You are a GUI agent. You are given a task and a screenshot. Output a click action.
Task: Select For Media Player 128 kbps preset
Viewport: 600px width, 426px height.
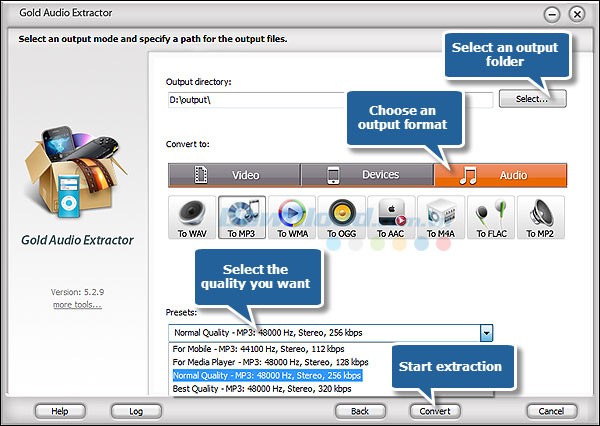pos(270,361)
